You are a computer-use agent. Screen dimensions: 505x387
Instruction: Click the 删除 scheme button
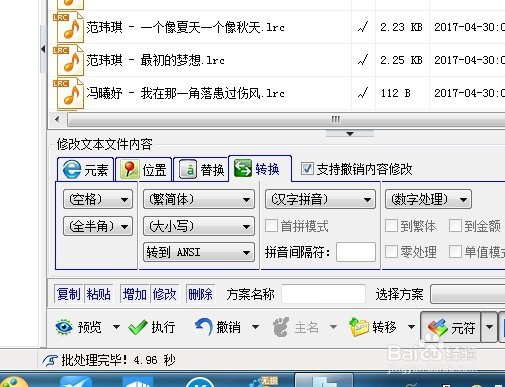click(200, 294)
